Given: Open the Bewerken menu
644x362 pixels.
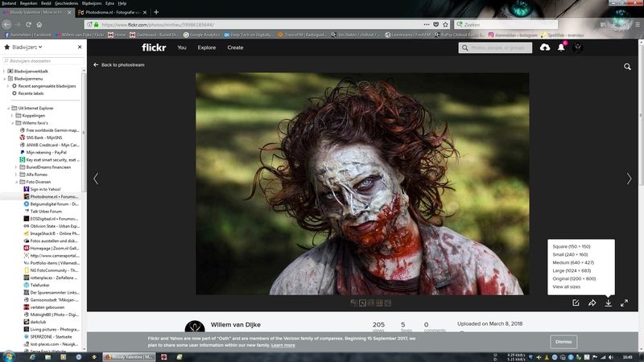Looking at the screenshot, I should 29,3.
